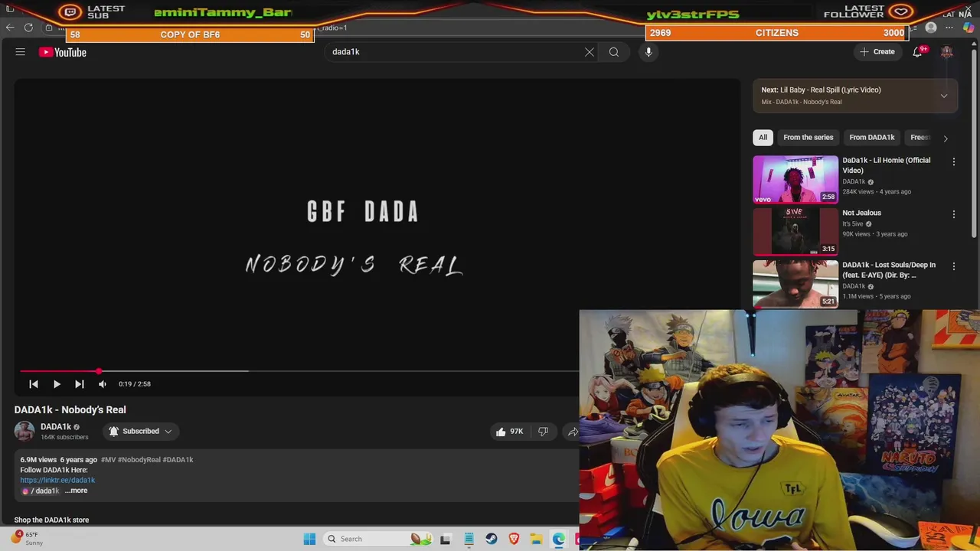Click the red playhead scrubber dot

99,371
